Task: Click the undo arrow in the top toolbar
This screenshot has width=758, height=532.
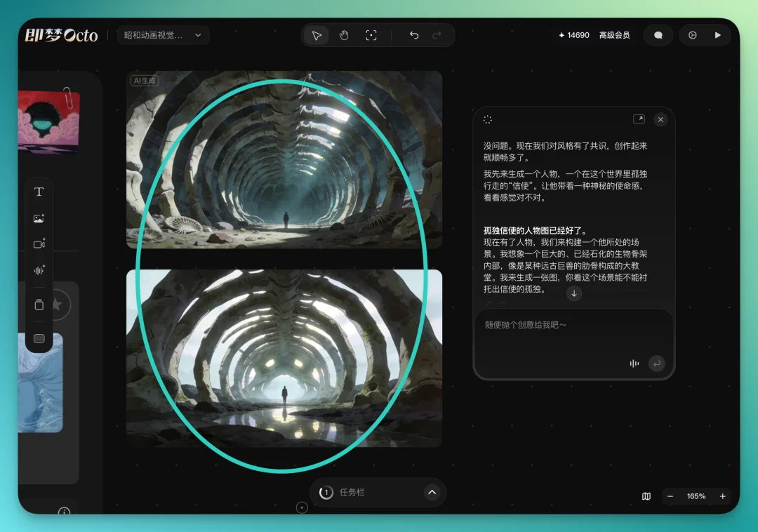Action: click(x=413, y=35)
